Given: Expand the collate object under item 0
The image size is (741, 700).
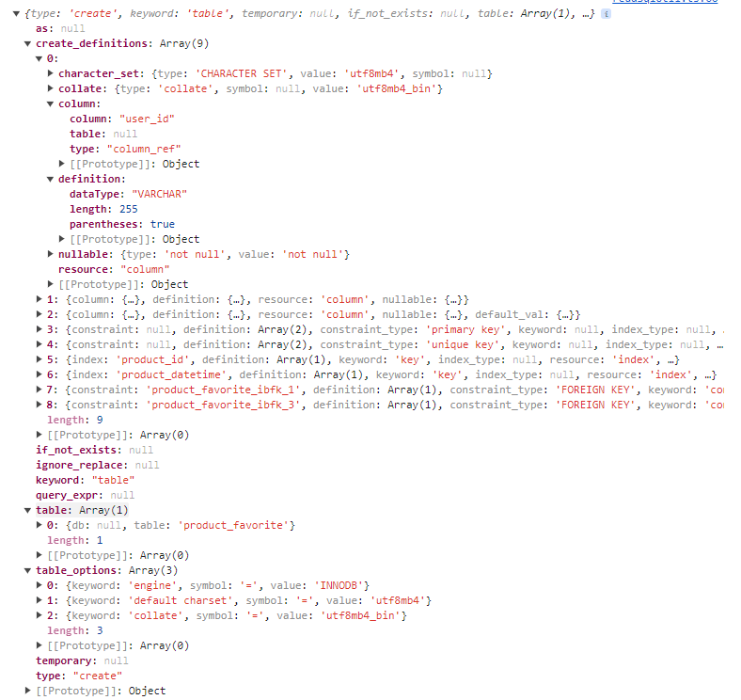Looking at the screenshot, I should click(51, 89).
